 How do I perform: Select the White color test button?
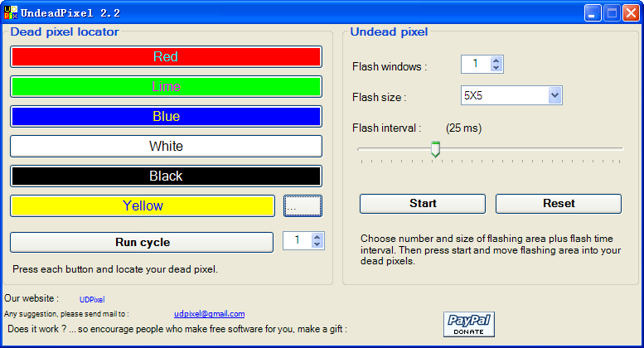pos(166,146)
